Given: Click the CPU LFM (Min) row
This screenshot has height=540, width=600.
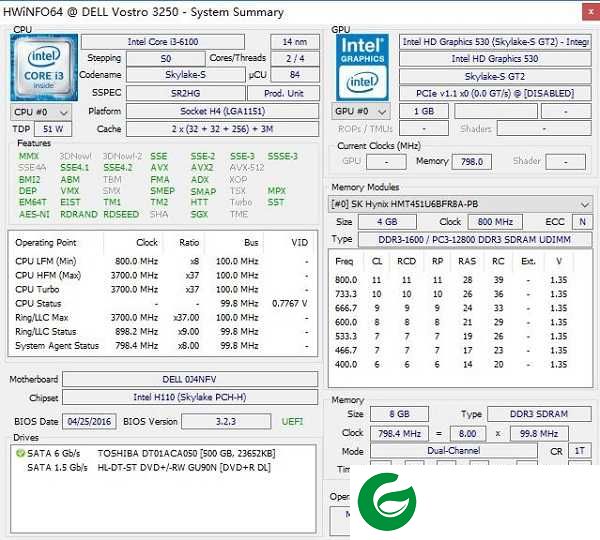Looking at the screenshot, I should (x=163, y=261).
